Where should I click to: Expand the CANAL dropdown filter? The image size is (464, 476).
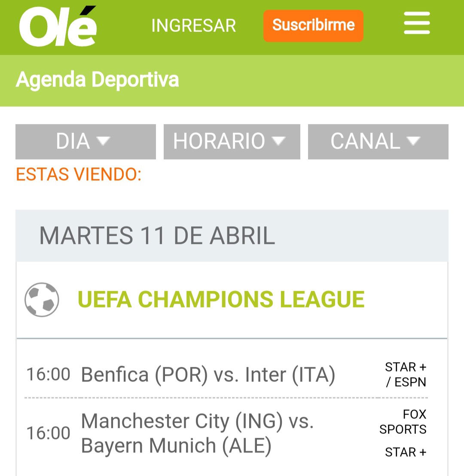click(x=378, y=141)
